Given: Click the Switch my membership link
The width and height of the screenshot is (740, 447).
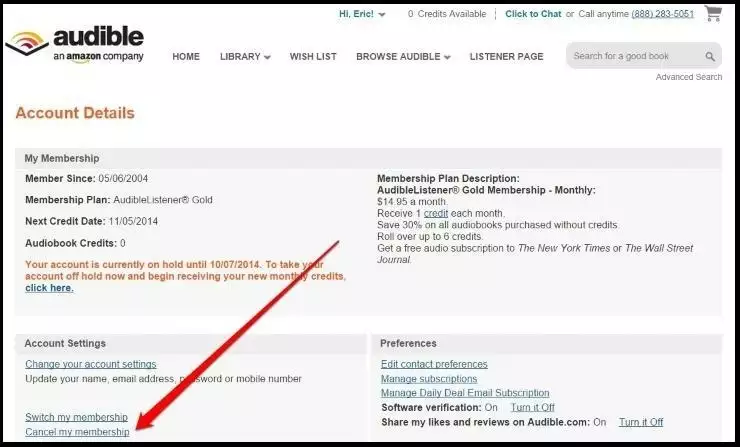Looking at the screenshot, I should tap(76, 417).
